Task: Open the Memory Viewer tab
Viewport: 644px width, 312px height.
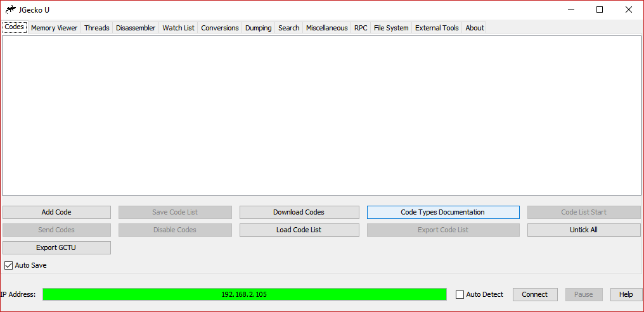Action: click(x=55, y=28)
